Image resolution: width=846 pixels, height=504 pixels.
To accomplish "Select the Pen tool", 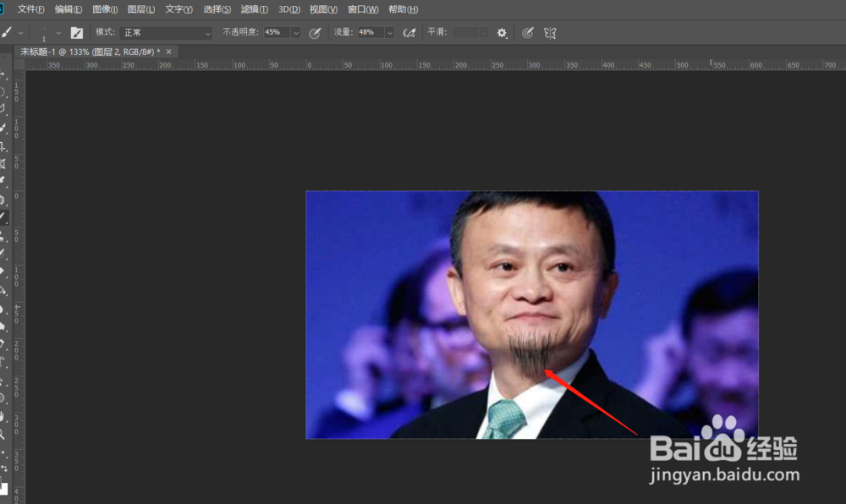I will pyautogui.click(x=3, y=344).
